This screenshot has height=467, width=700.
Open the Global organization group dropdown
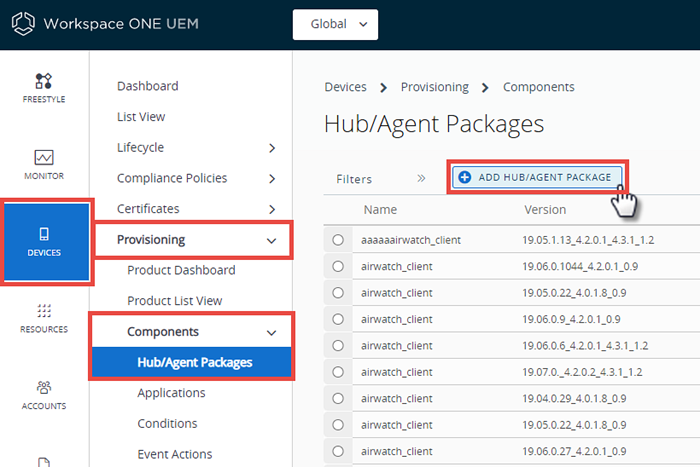(335, 25)
